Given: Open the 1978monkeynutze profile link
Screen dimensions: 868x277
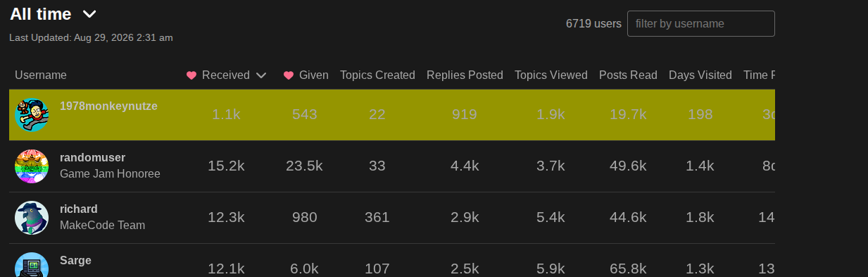Looking at the screenshot, I should 108,106.
